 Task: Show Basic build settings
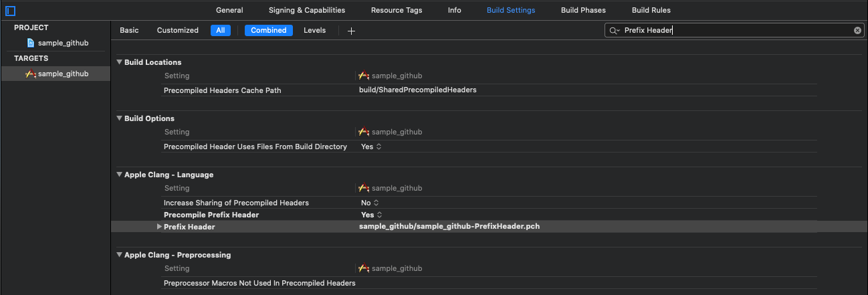(129, 30)
